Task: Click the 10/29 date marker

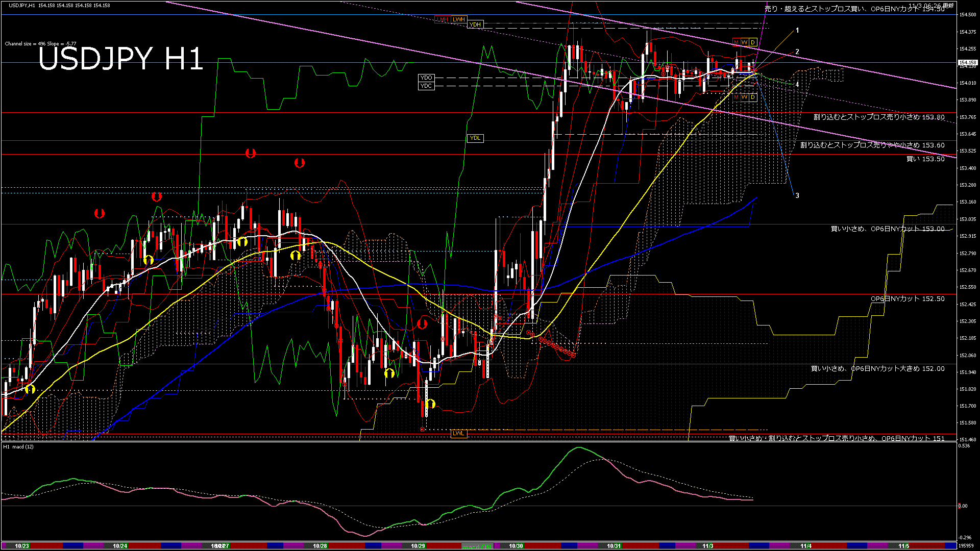Action: tap(418, 546)
